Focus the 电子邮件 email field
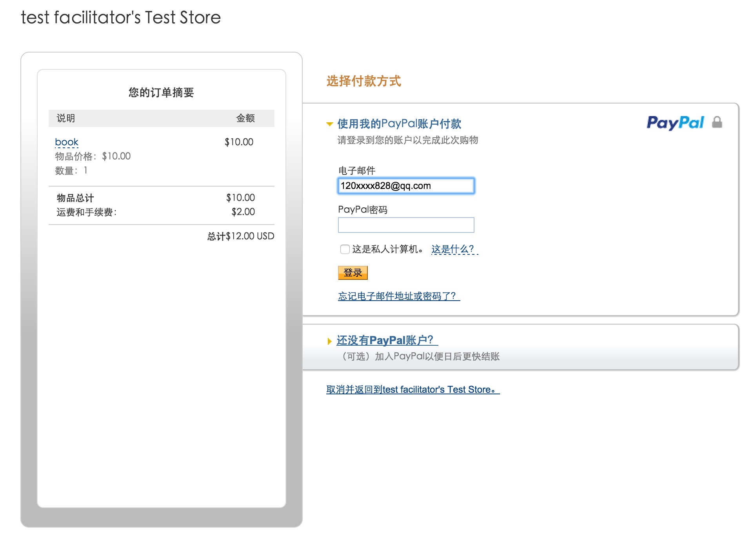The height and width of the screenshot is (537, 756). [406, 186]
